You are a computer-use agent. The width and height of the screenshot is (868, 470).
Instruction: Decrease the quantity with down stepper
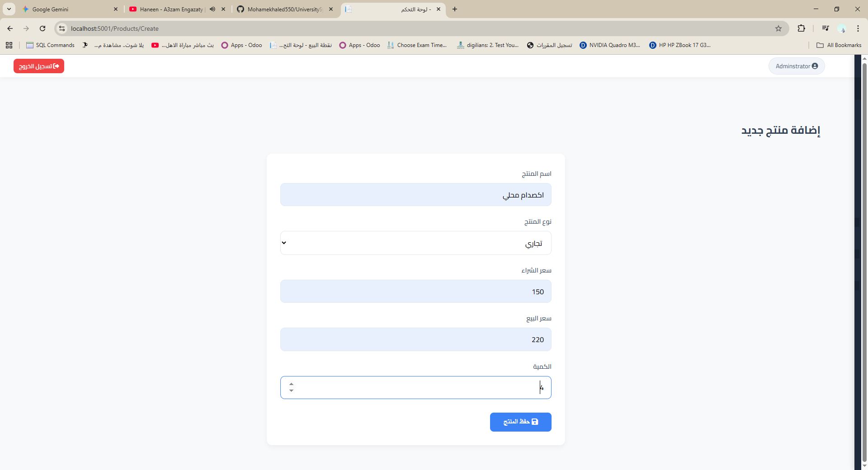(291, 391)
